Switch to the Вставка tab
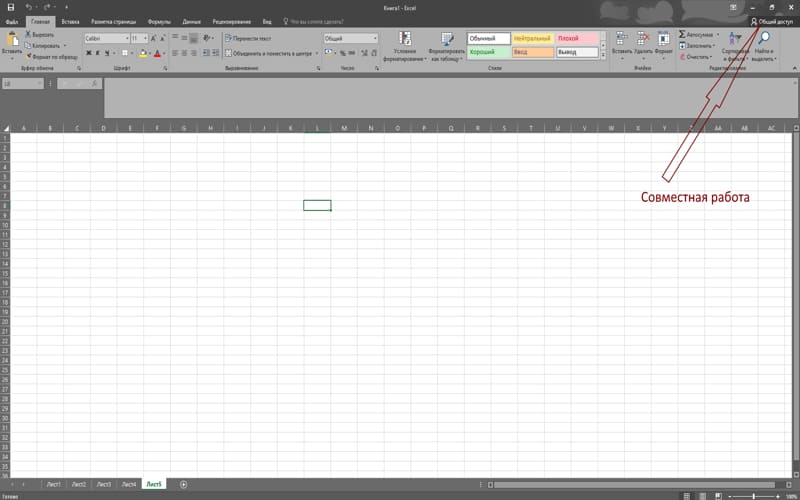 [70, 22]
